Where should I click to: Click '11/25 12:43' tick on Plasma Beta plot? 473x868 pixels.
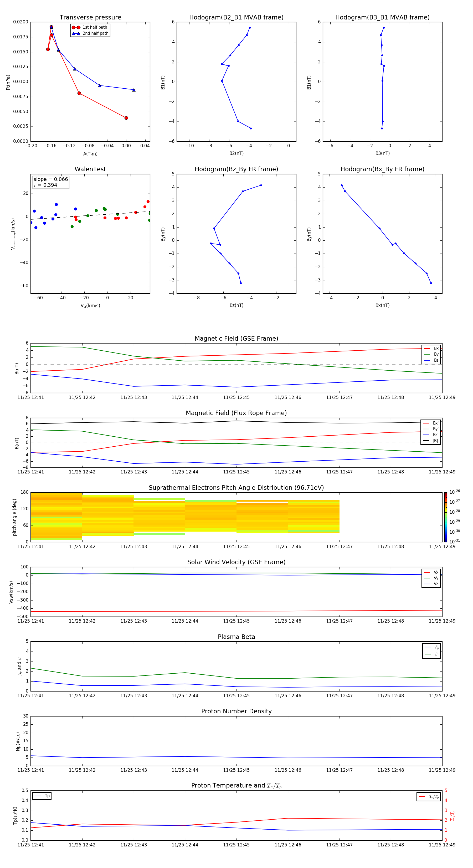click(x=134, y=696)
